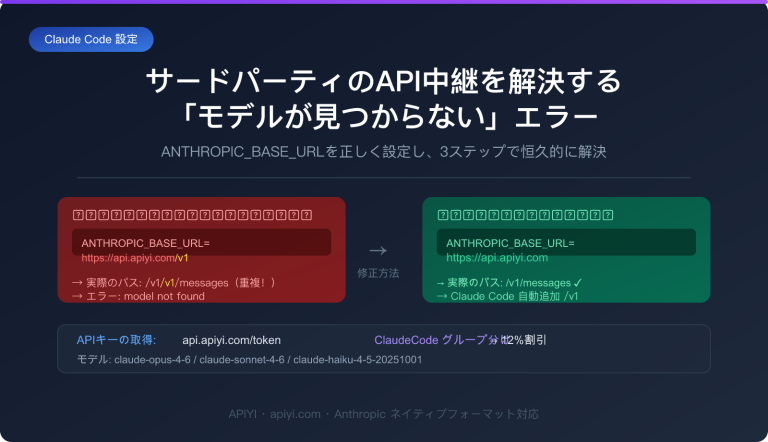Click the subtitle beginning ANTHROPIC_BASE_URLを正しく設定し
The height and width of the screenshot is (442, 768).
click(384, 152)
